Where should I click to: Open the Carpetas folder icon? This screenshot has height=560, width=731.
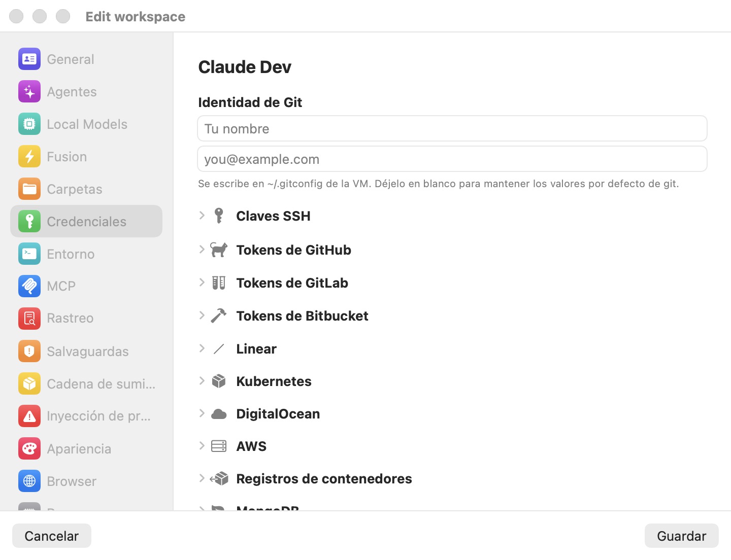(x=29, y=189)
